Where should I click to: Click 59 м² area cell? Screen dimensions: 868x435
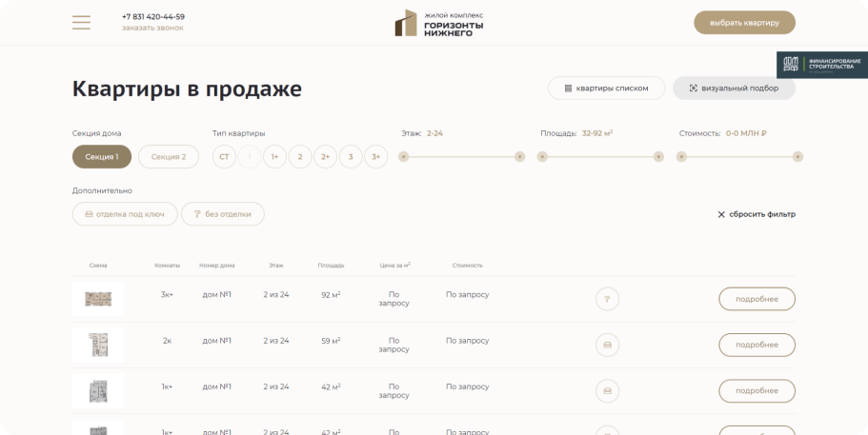(331, 341)
